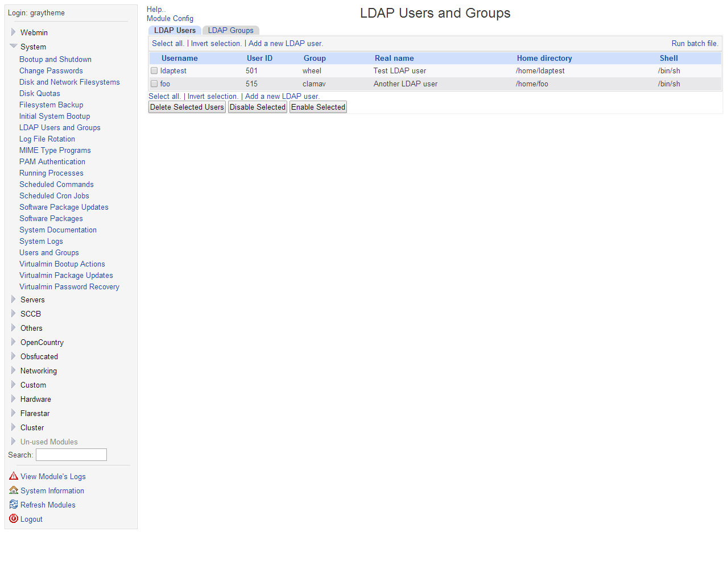Tick the checkbox for user ldaptest

point(154,71)
